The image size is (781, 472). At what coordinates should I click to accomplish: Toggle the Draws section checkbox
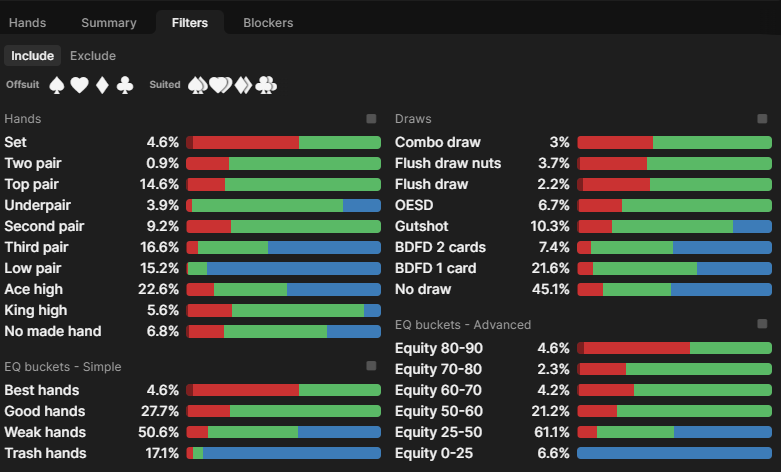coord(762,119)
